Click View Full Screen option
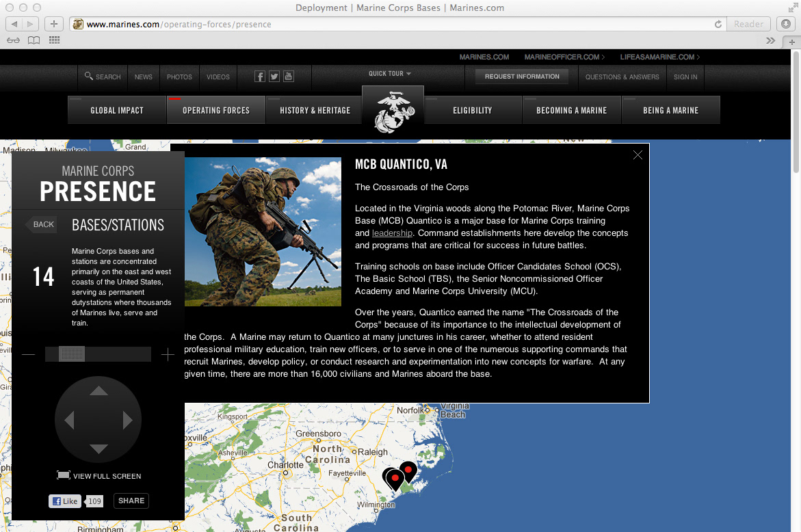Image resolution: width=801 pixels, height=532 pixels. point(99,476)
